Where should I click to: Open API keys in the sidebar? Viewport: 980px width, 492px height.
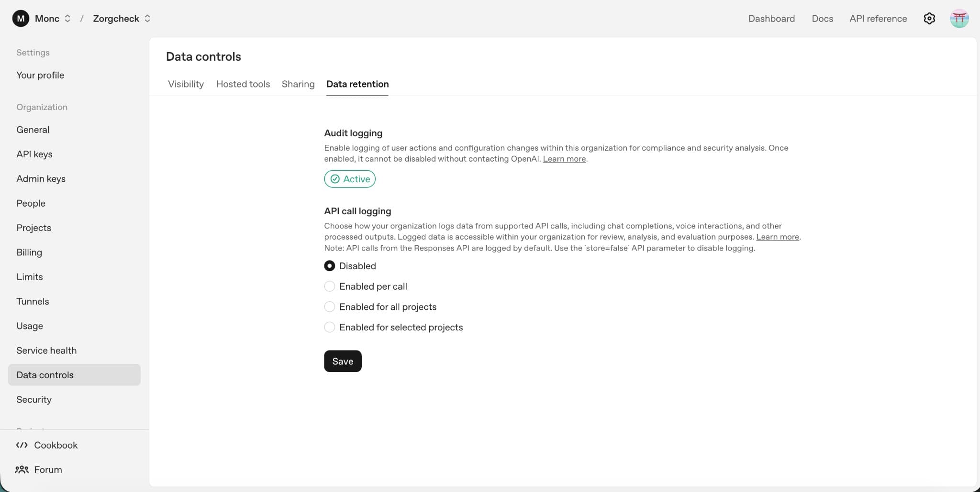(34, 154)
